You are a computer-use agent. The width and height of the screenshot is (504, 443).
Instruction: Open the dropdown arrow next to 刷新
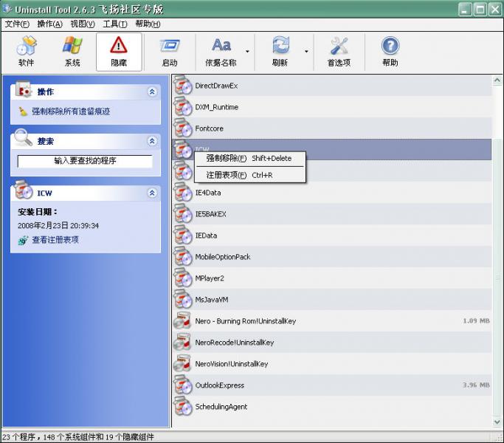(x=306, y=52)
